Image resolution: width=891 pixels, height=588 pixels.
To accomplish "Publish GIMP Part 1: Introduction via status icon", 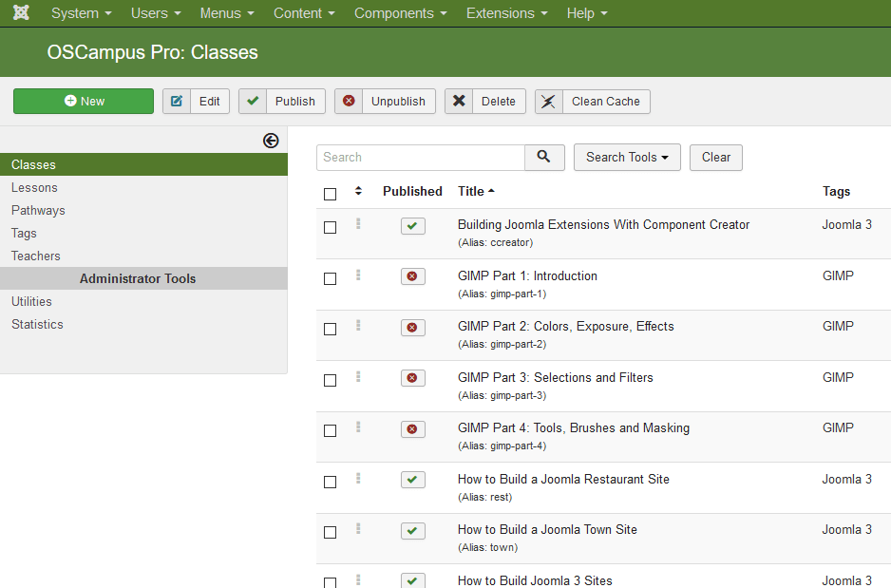I will pyautogui.click(x=413, y=276).
